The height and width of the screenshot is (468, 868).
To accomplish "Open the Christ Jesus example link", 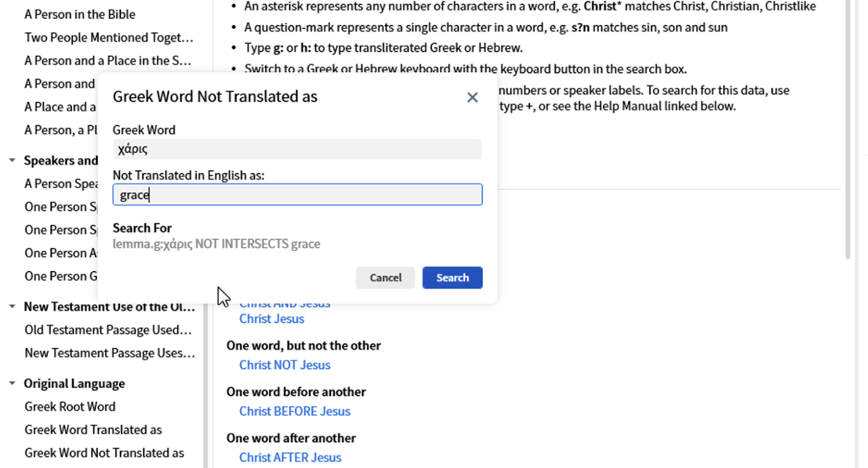I will (272, 319).
